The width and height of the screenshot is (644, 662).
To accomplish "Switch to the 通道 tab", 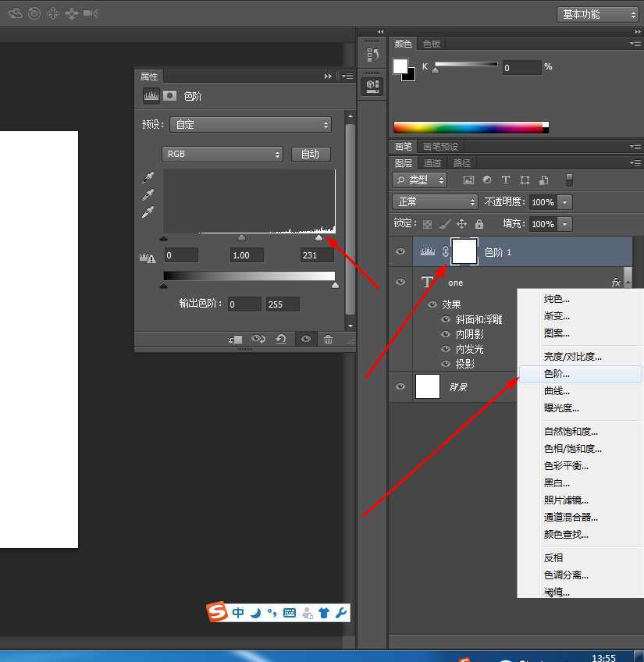I will (432, 162).
